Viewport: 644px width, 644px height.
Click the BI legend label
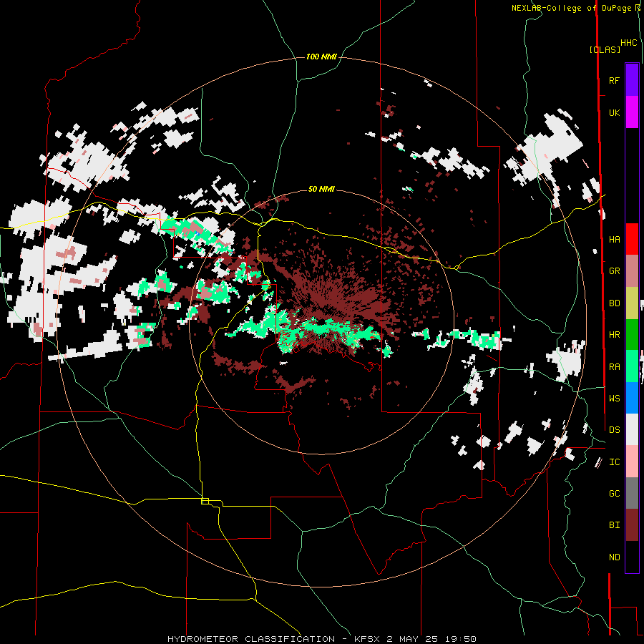tap(614, 525)
